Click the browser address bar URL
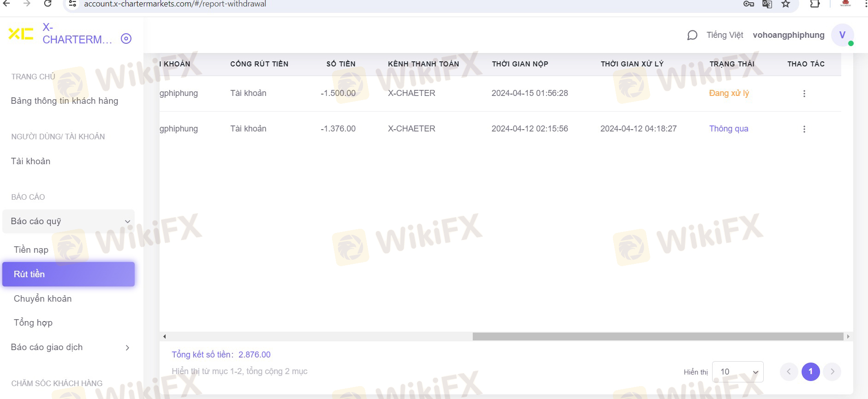The height and width of the screenshot is (399, 868). point(175,4)
